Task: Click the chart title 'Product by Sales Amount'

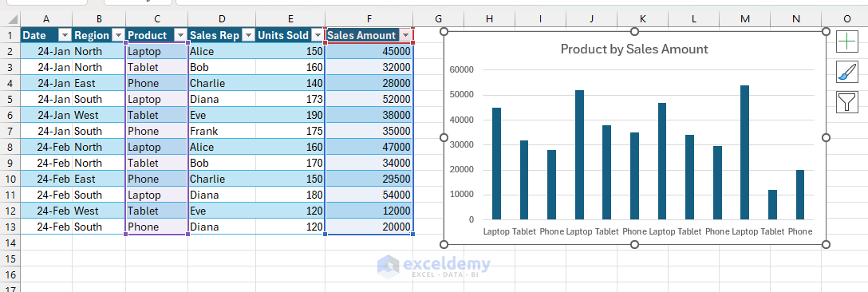Action: [633, 49]
